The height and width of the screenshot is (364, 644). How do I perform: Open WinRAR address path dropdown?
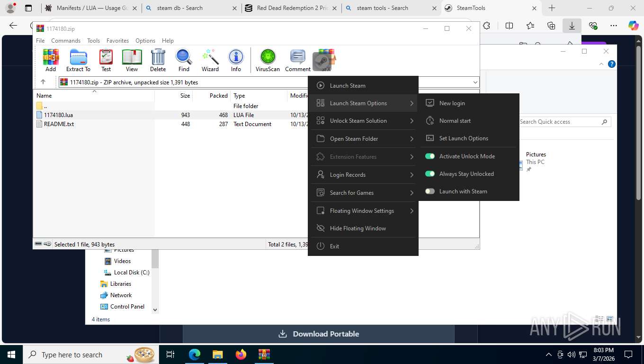[x=475, y=82]
